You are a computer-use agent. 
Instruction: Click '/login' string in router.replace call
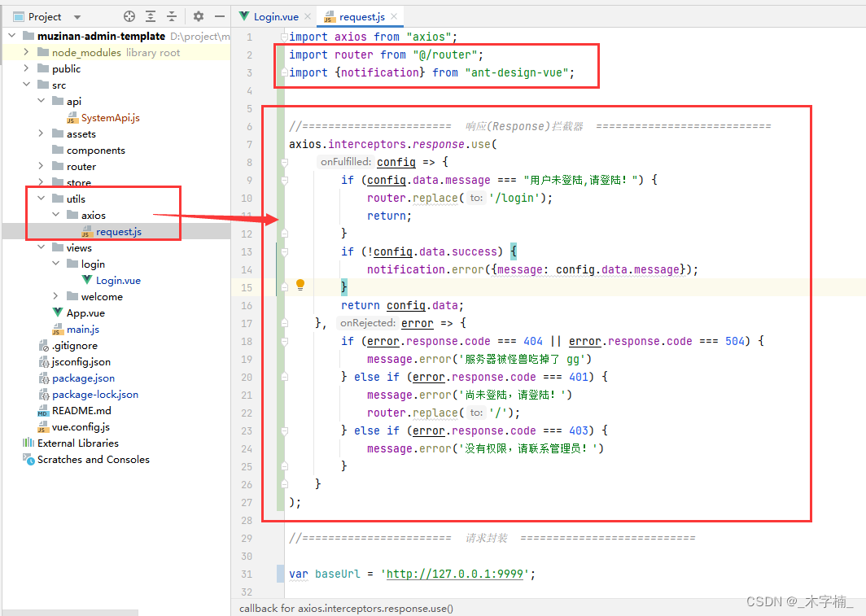tap(514, 199)
